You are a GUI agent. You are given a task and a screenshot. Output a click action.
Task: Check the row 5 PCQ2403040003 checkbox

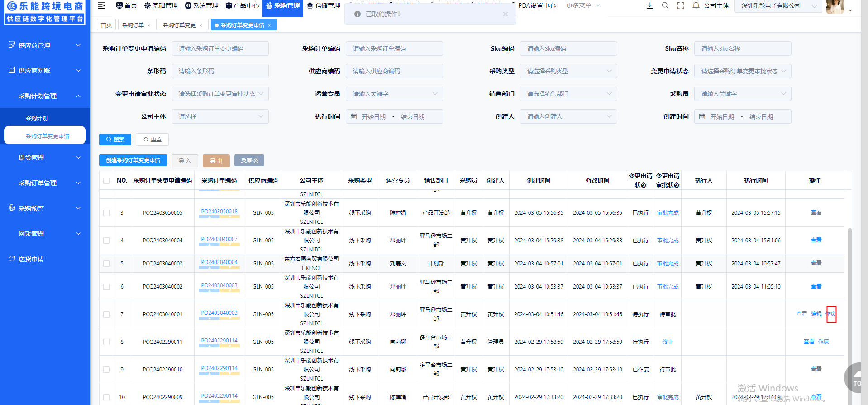pyautogui.click(x=106, y=264)
